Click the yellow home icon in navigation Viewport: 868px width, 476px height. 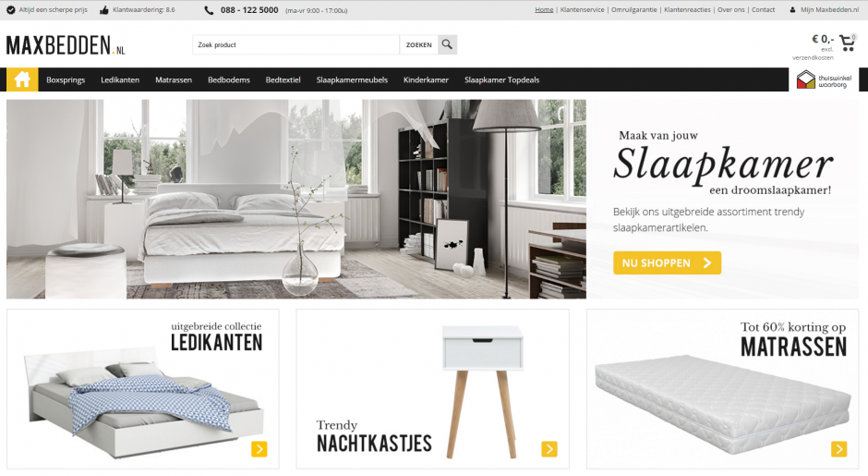click(x=22, y=79)
